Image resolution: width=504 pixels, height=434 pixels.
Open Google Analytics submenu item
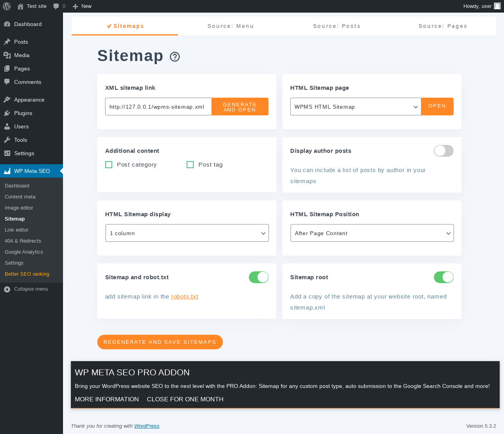[x=24, y=252]
